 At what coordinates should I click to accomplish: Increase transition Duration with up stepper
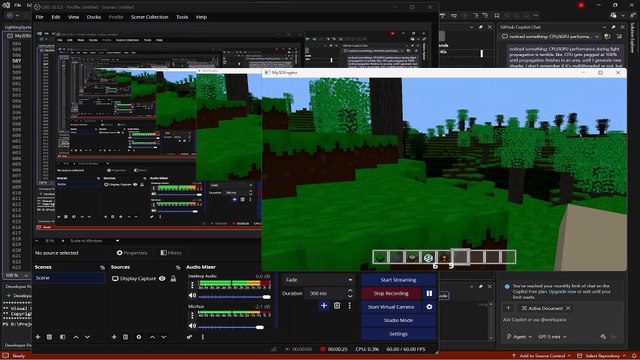pos(350,291)
